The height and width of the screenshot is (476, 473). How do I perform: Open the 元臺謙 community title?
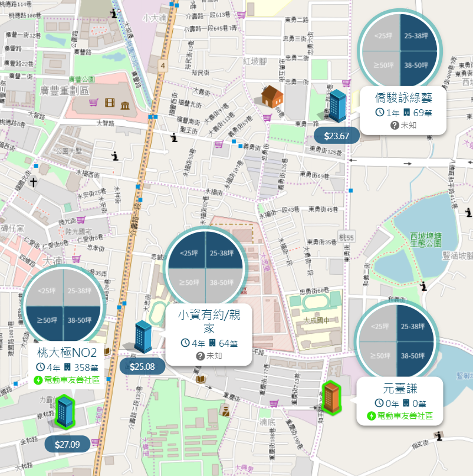tap(400, 388)
